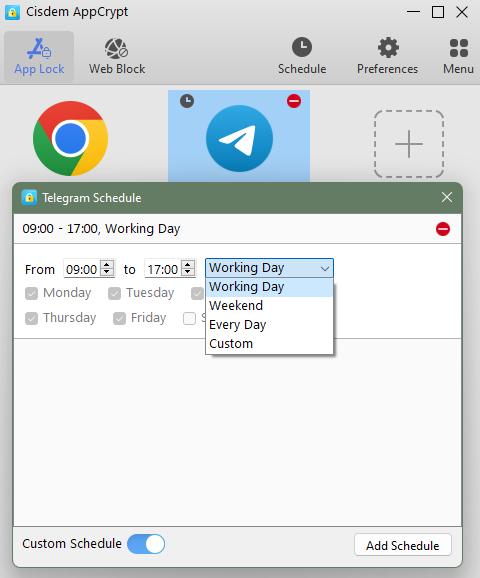Close the Cisdem AppCrypt window
480x578 pixels.
(462, 12)
